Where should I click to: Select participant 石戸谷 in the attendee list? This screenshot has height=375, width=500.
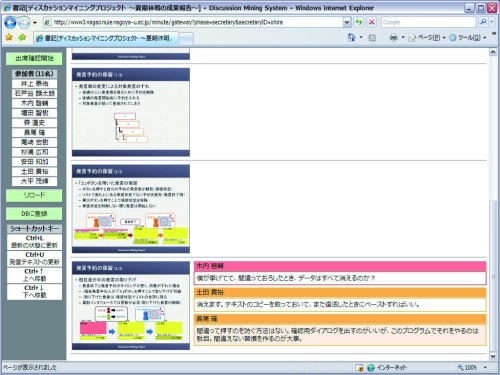(x=34, y=93)
